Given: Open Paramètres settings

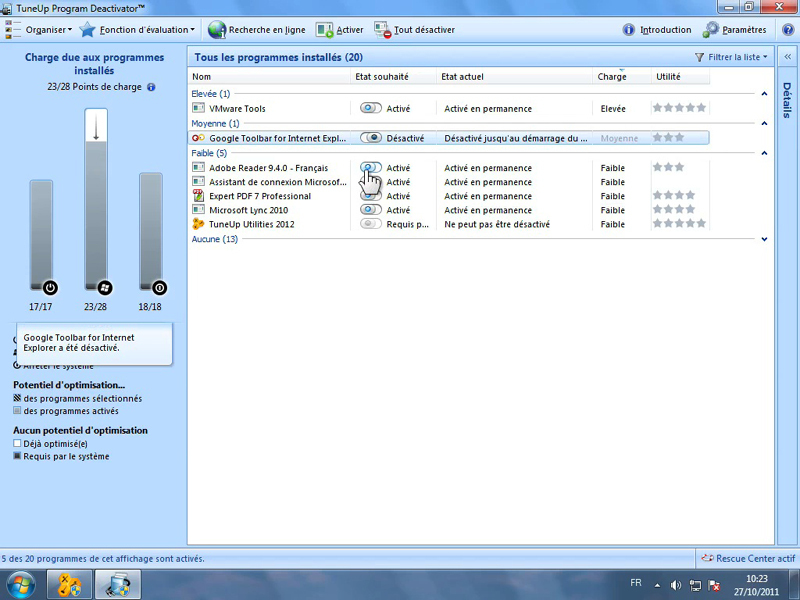Looking at the screenshot, I should [734, 30].
